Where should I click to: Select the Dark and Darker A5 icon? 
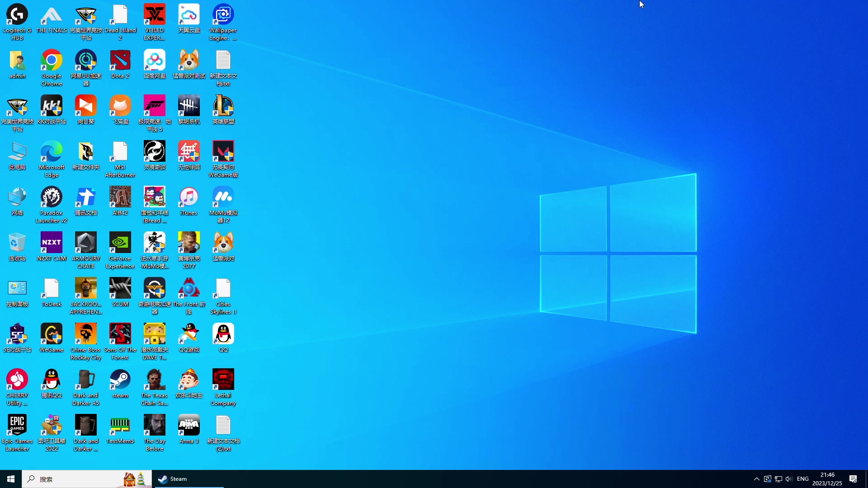tap(86, 387)
